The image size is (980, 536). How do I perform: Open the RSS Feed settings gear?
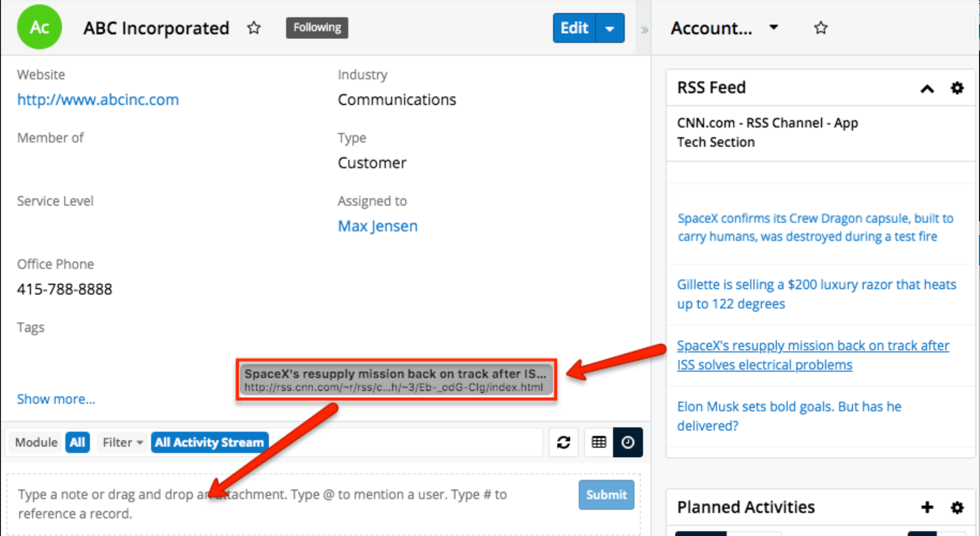pyautogui.click(x=957, y=88)
